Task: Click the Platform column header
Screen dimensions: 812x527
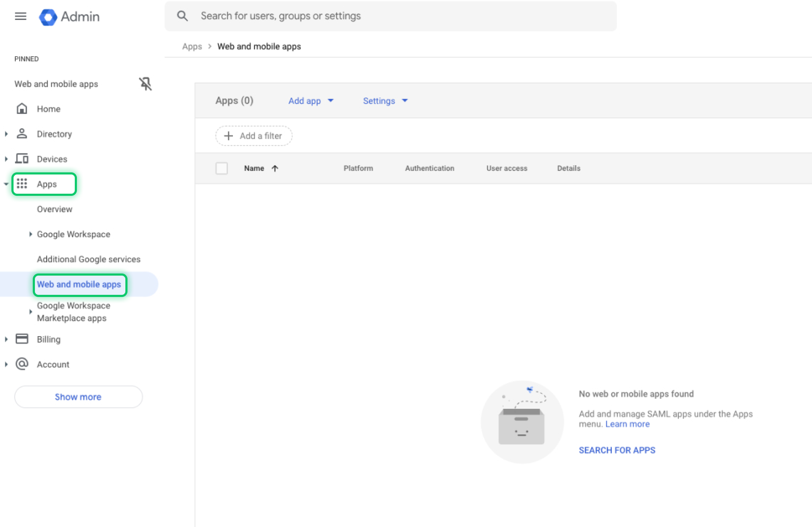Action: pyautogui.click(x=358, y=168)
